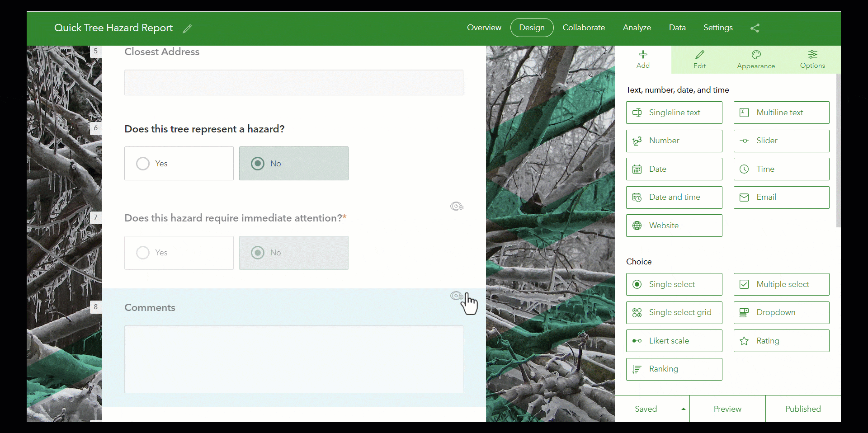This screenshot has width=868, height=433.
Task: Add a Likert scale question
Action: point(674,341)
